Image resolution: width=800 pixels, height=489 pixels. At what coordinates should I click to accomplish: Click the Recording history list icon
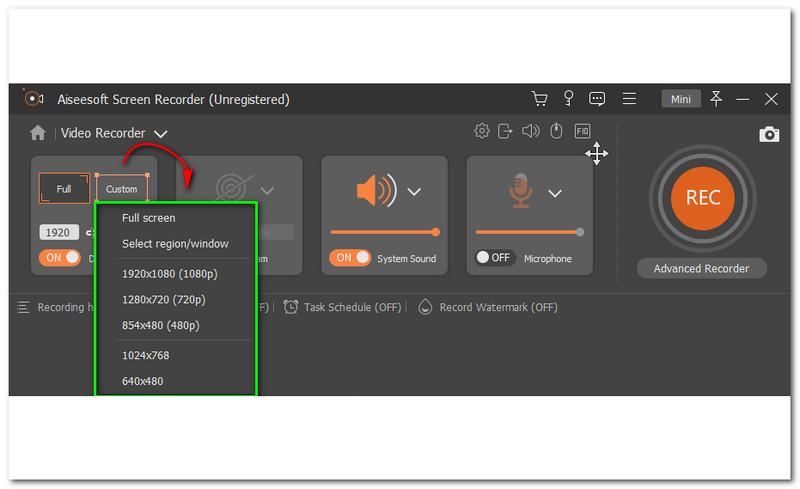[23, 307]
